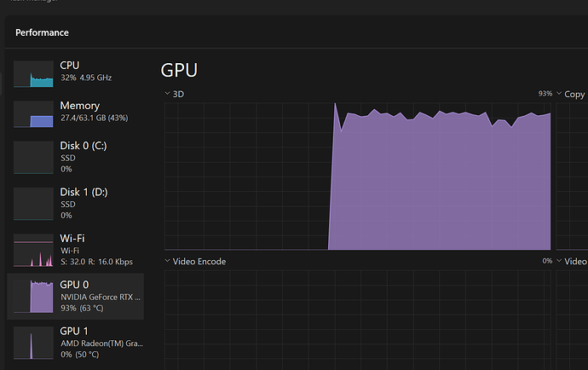Click the Disk 0 thumbnail graph

33,158
